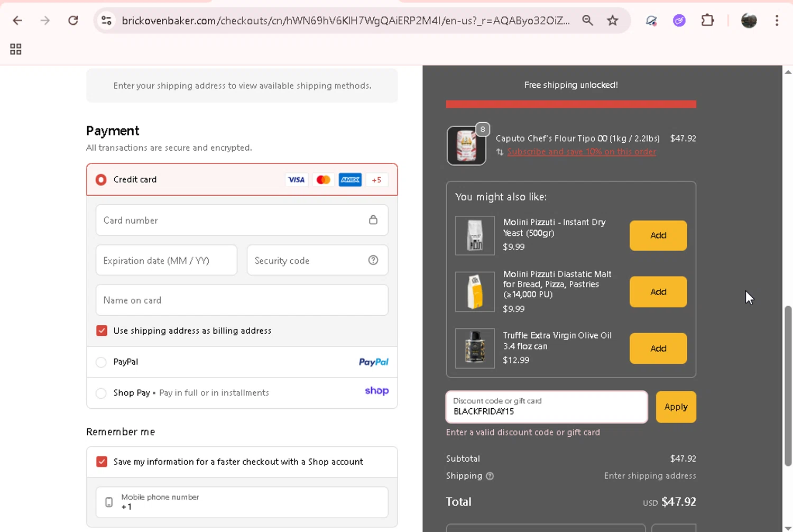
Task: Click the phone icon in mobile number field
Action: click(109, 502)
